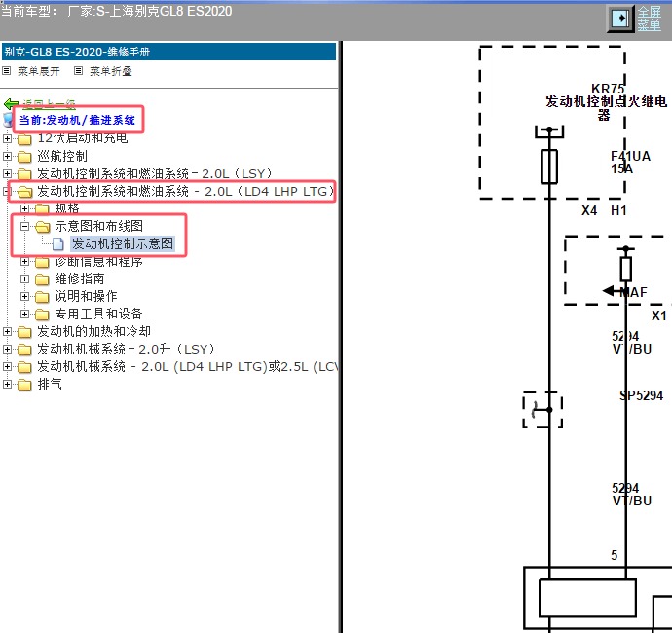672x633 pixels.
Task: Select the 诊断信息和程序 folder
Action: point(98,261)
